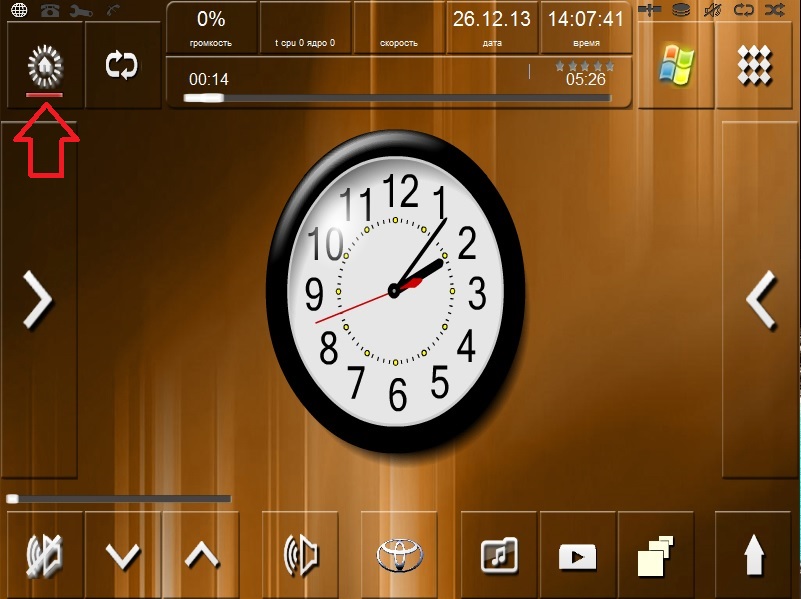Screen dimensions: 801x599
Task: Open the diamond grid apps menu
Action: tap(755, 65)
